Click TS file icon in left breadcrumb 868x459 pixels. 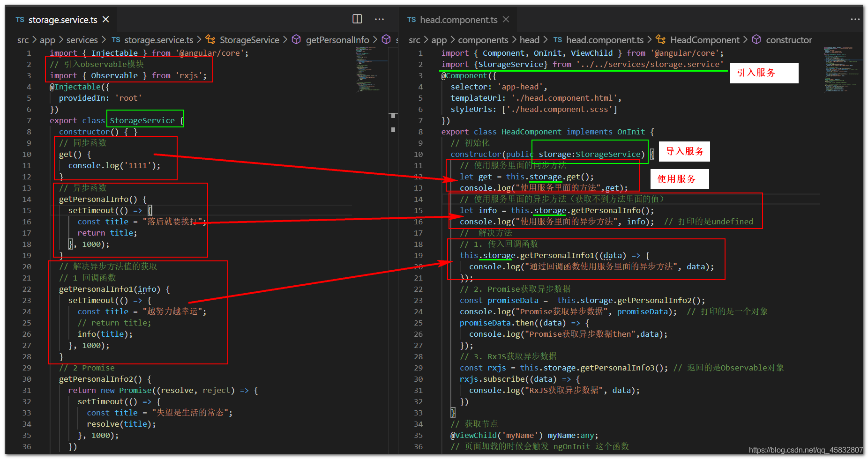tap(116, 40)
